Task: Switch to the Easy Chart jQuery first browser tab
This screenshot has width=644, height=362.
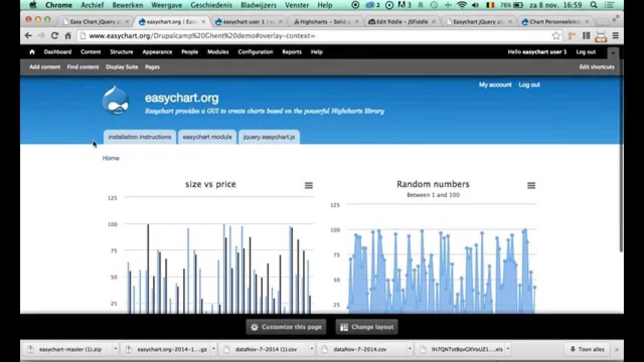Action: (95, 22)
